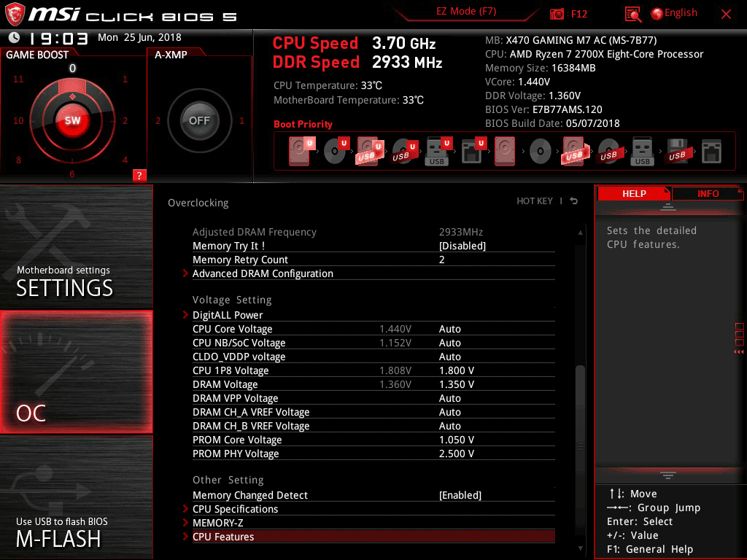Open DRAM VPP Voltage Auto setting
Screen dimensions: 747x560
pos(449,398)
